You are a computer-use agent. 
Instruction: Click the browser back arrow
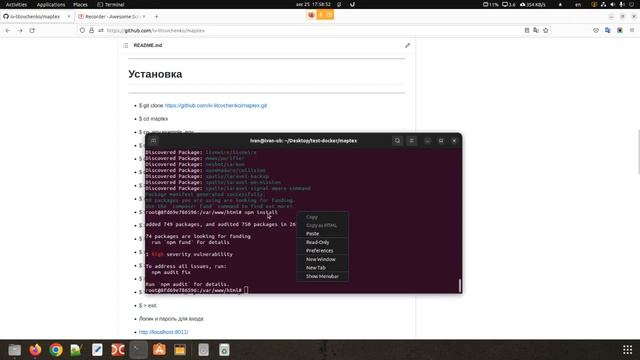(8, 31)
